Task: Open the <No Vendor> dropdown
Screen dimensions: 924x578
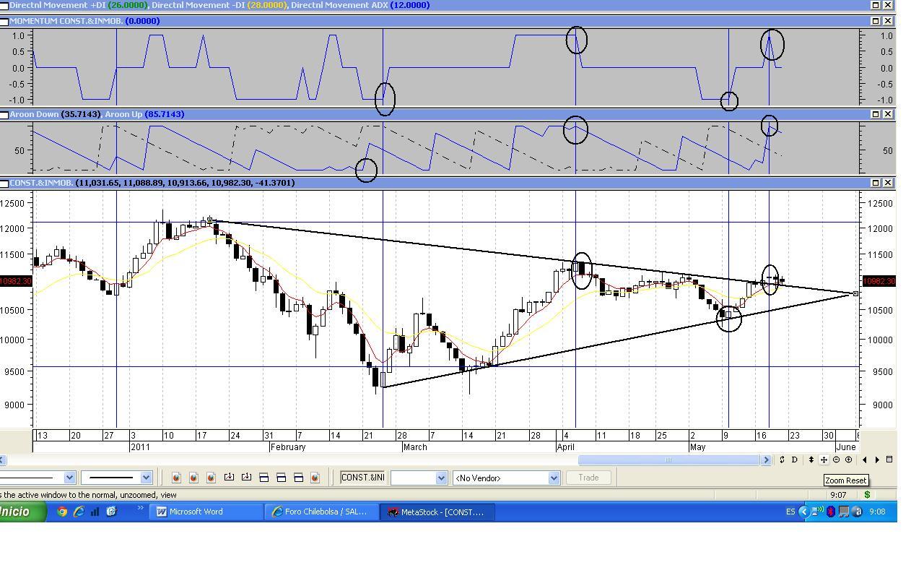Action: [x=554, y=478]
